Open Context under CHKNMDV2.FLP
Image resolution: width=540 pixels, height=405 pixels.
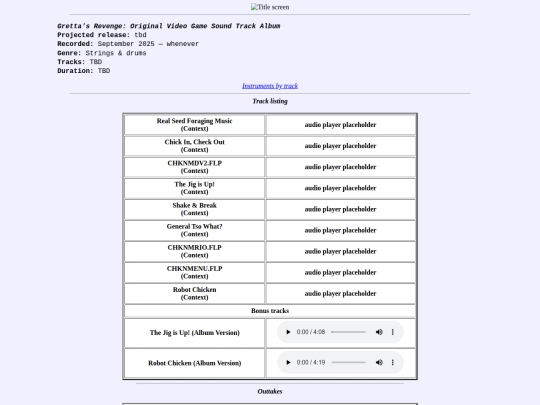pos(195,170)
